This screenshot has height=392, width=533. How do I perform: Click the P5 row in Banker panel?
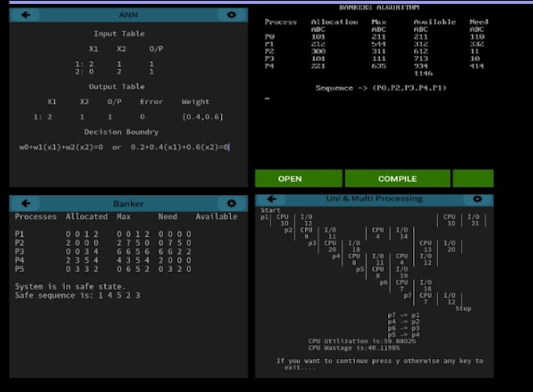pos(103,269)
